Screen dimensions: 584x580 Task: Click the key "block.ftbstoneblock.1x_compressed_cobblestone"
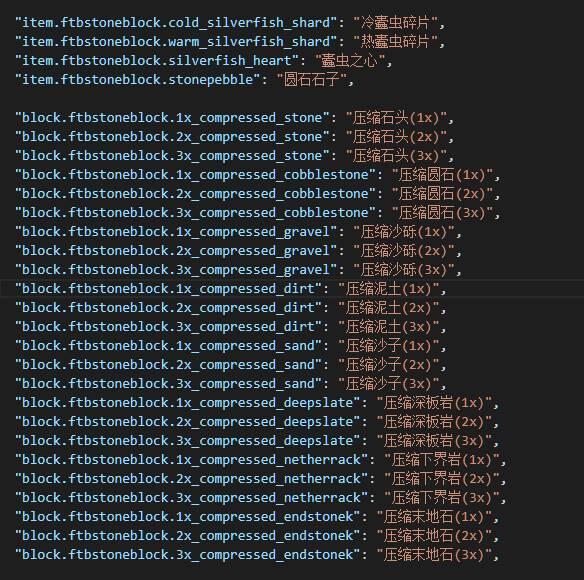tap(196, 175)
